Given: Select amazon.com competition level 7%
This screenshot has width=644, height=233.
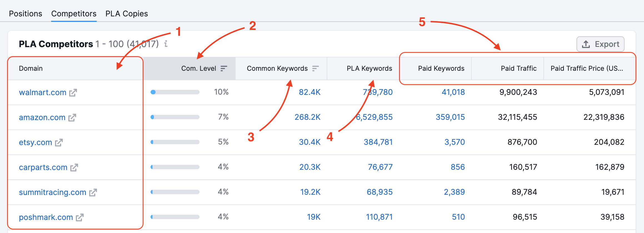Looking at the screenshot, I should click(223, 117).
